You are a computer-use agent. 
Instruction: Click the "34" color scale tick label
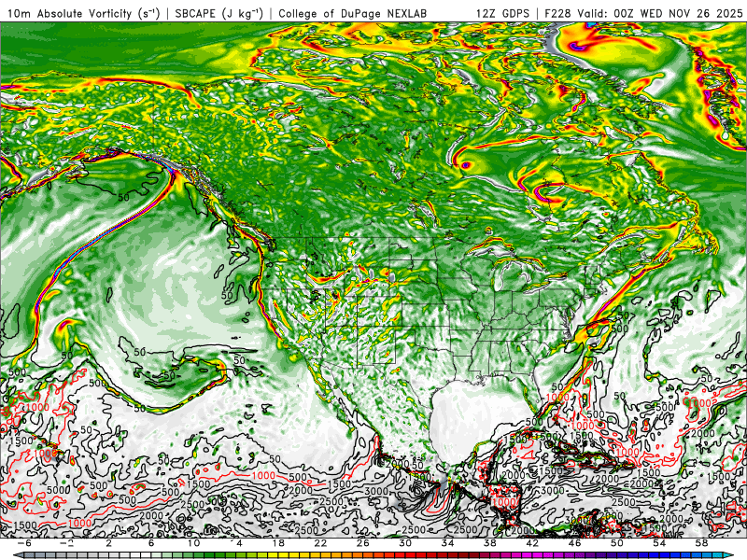[447, 543]
